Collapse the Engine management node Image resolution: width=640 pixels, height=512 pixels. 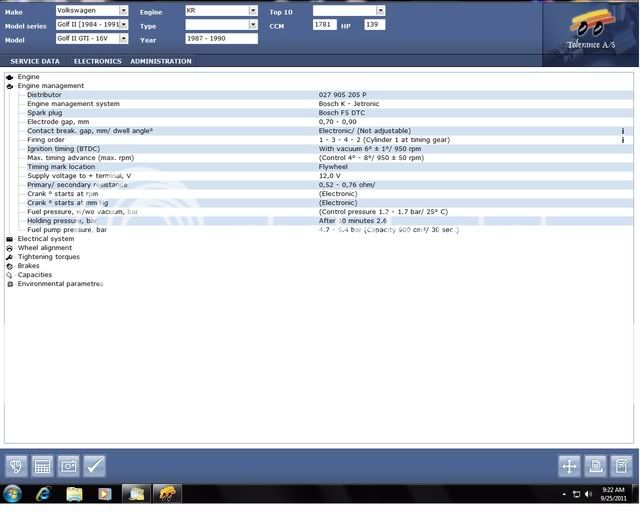9,86
